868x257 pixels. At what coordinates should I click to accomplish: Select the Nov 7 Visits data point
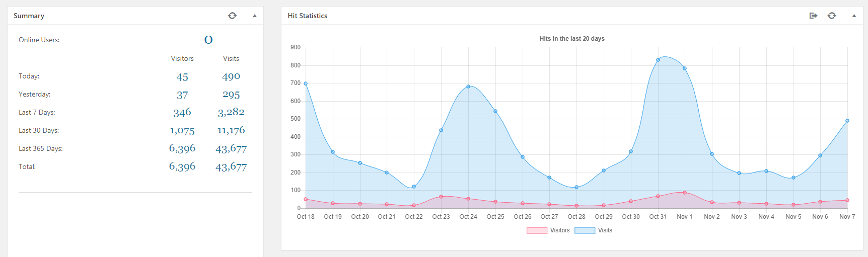tap(847, 121)
